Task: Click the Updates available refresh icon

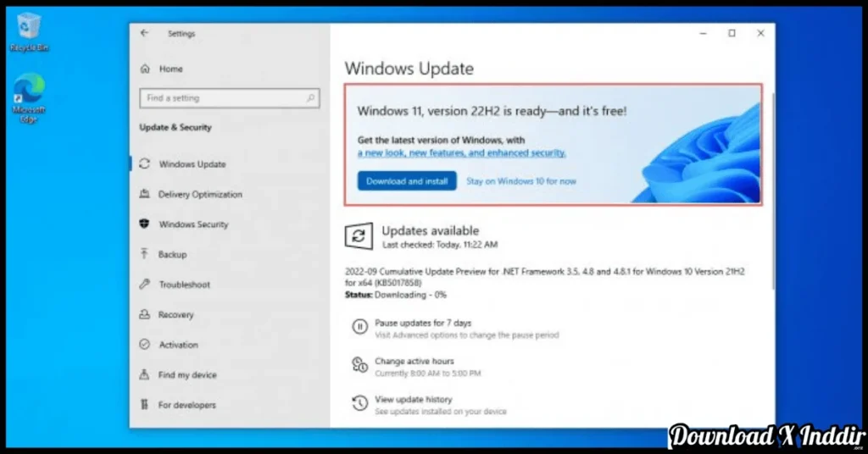Action: [359, 236]
